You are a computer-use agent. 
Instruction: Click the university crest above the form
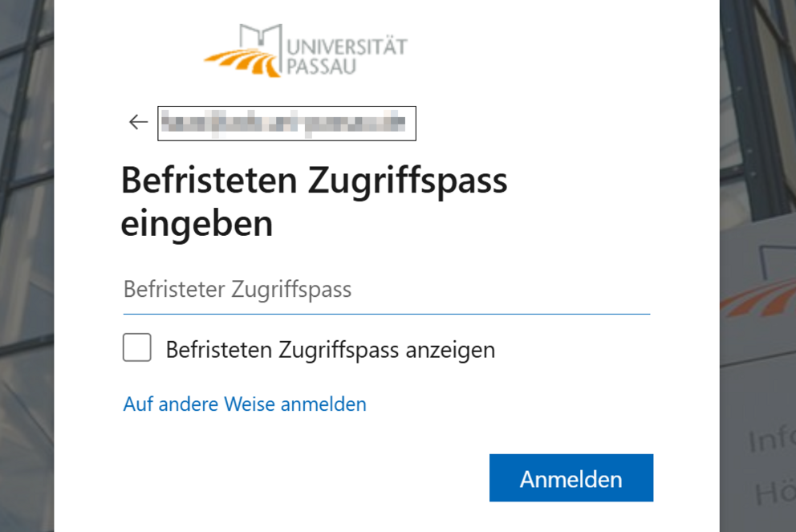click(x=309, y=48)
